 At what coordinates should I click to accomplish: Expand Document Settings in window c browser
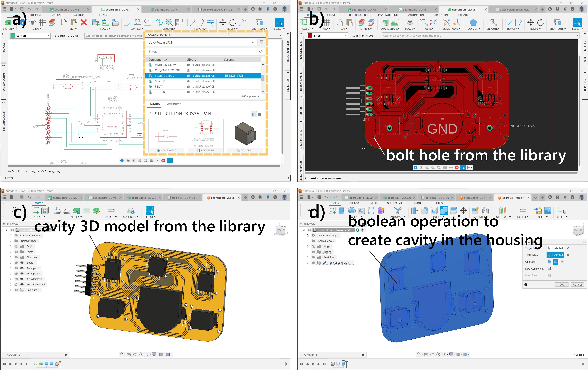tap(10, 235)
